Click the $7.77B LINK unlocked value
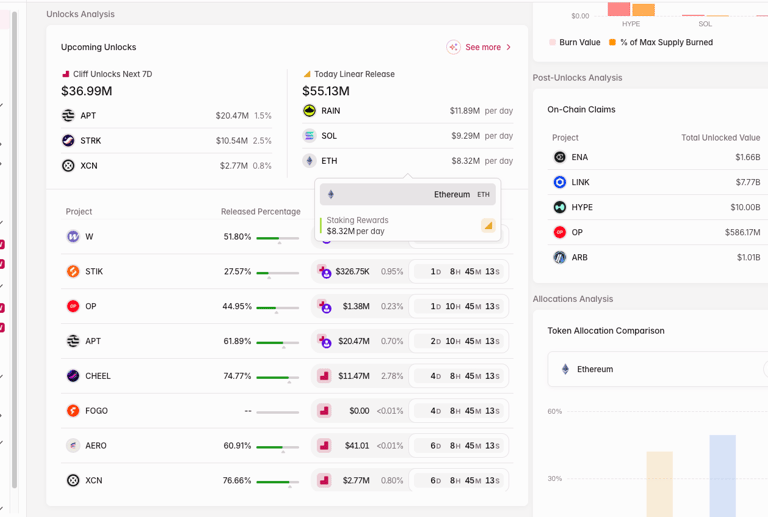The width and height of the screenshot is (768, 517). tap(747, 182)
